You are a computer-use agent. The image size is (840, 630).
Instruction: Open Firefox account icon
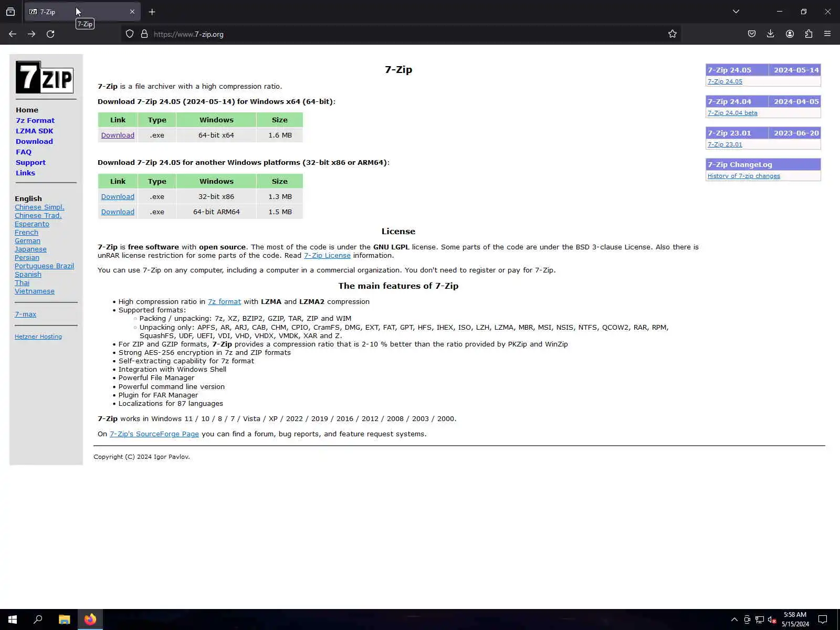pyautogui.click(x=790, y=34)
